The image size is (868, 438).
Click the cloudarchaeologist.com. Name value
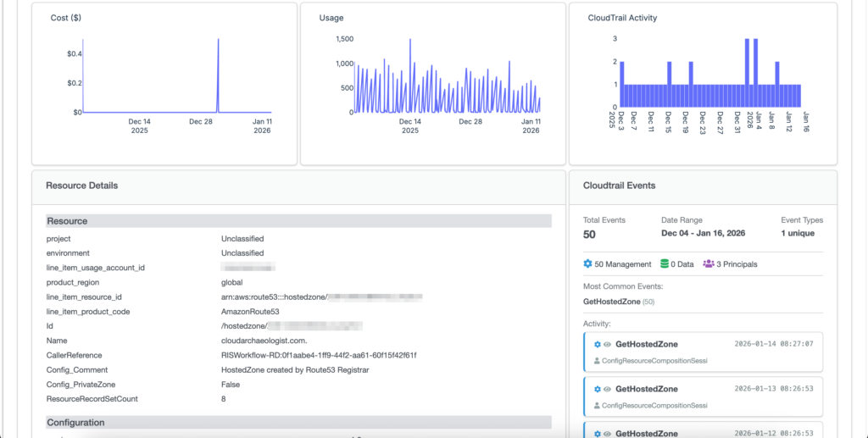[253, 341]
